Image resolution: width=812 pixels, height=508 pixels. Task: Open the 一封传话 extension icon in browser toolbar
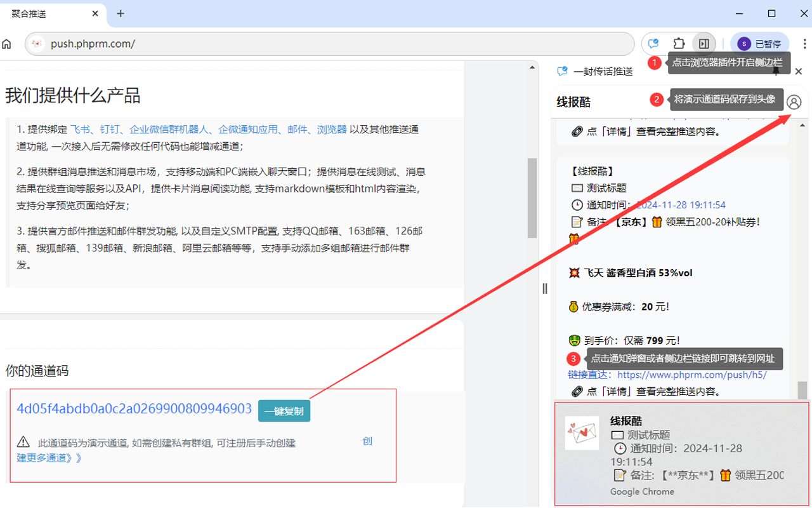coord(653,44)
